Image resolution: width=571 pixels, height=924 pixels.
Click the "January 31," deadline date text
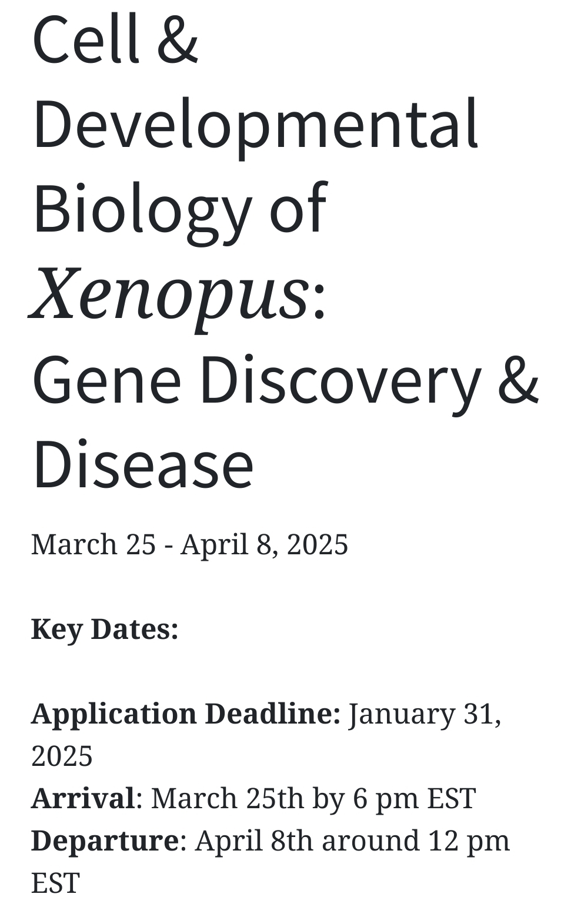click(425, 714)
